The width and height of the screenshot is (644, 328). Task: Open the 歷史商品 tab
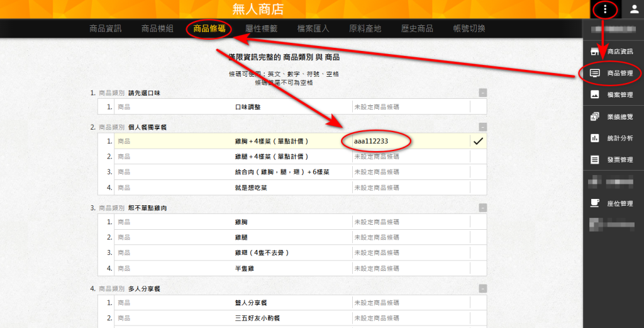click(417, 28)
